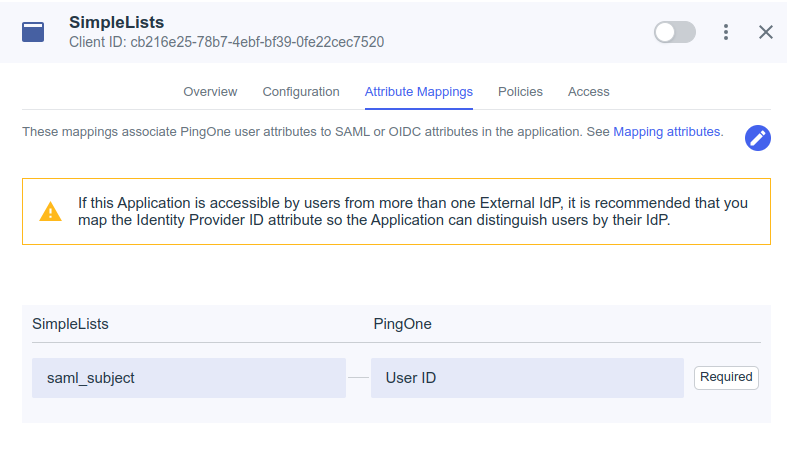Screen dimensions: 787x452
Task: Switch to the Configuration tab
Action: pos(301,92)
